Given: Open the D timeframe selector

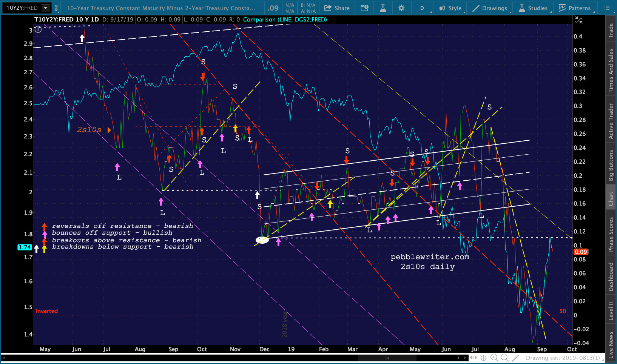Looking at the screenshot, I should (422, 8).
